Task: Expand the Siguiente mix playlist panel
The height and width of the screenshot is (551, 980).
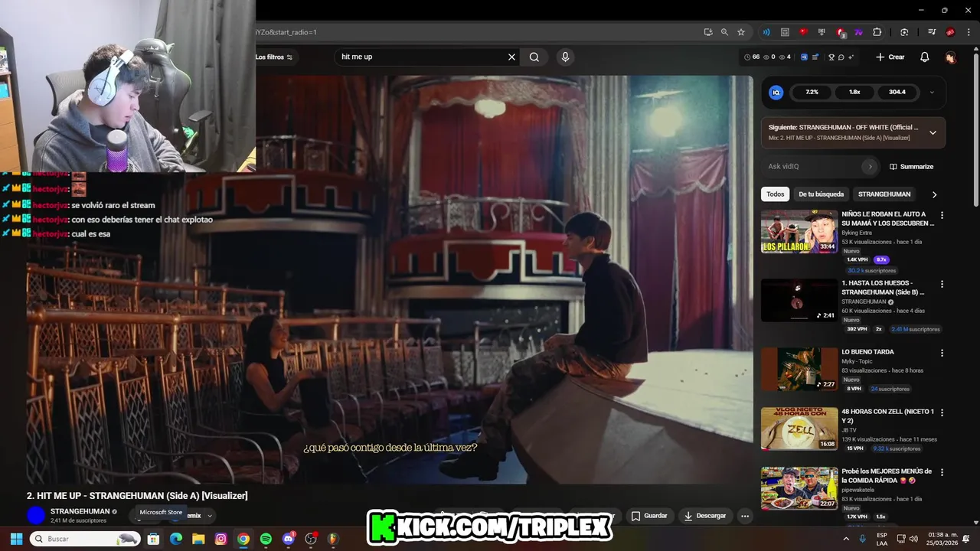Action: point(933,132)
